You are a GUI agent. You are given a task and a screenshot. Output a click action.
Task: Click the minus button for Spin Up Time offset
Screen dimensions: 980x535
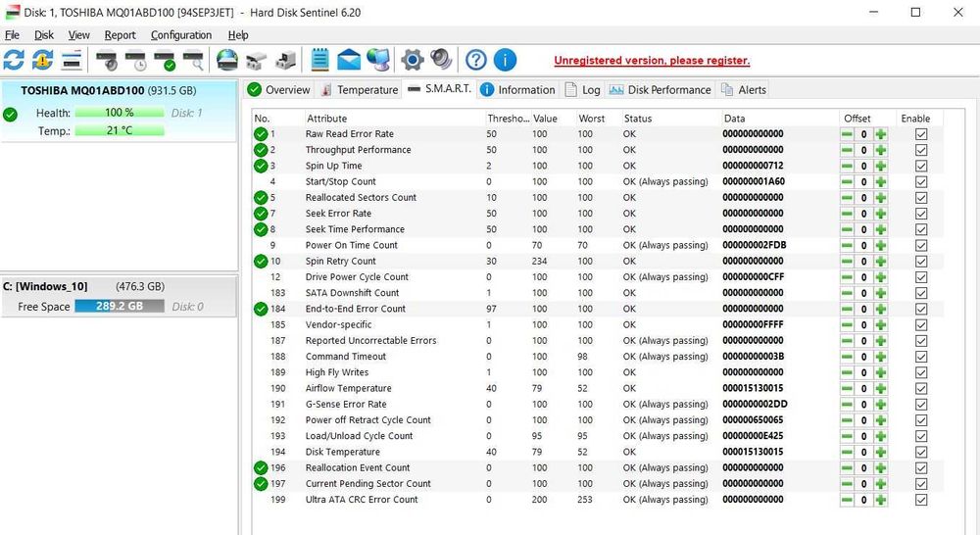pos(847,166)
